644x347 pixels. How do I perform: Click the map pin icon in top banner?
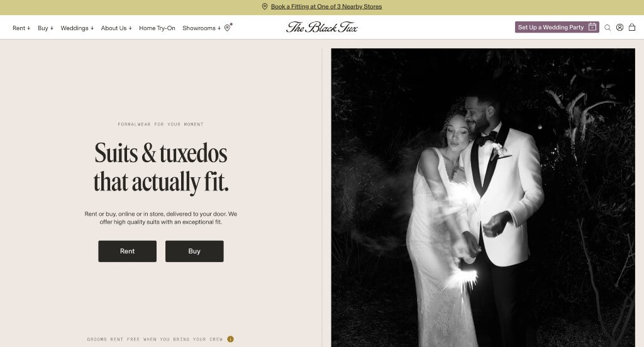265,7
